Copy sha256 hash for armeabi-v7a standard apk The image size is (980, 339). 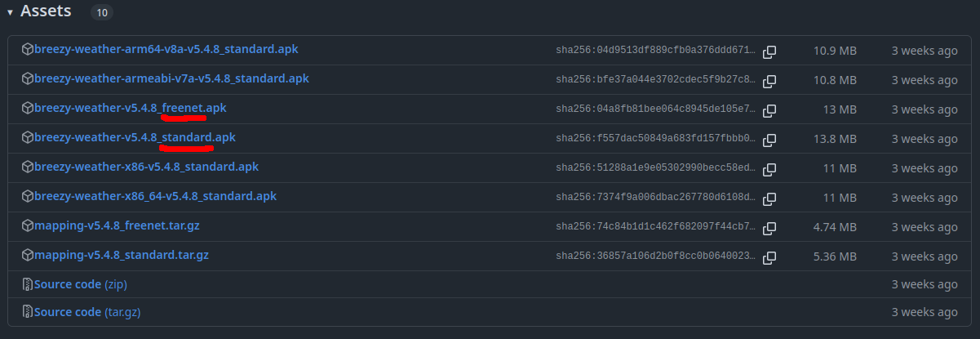click(x=769, y=81)
